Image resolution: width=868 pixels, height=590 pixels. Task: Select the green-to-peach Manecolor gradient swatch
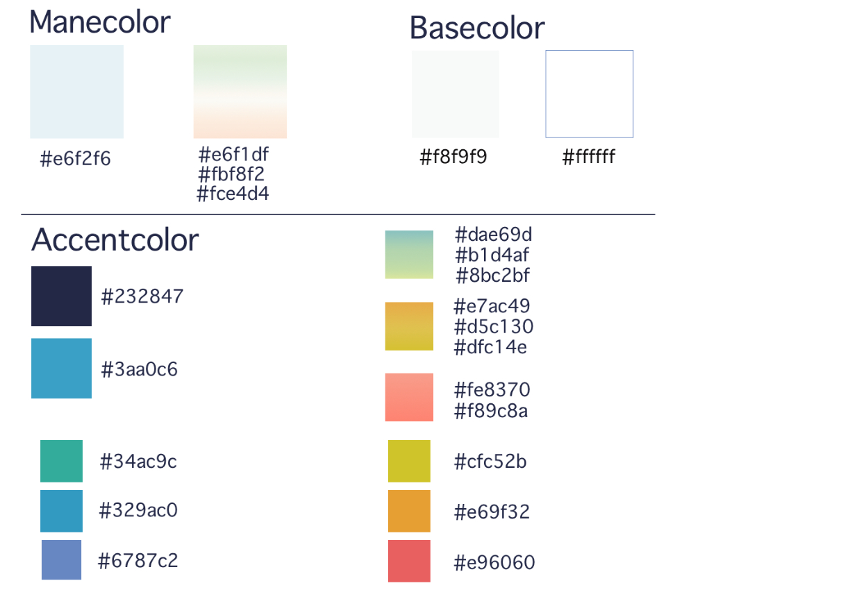[240, 92]
